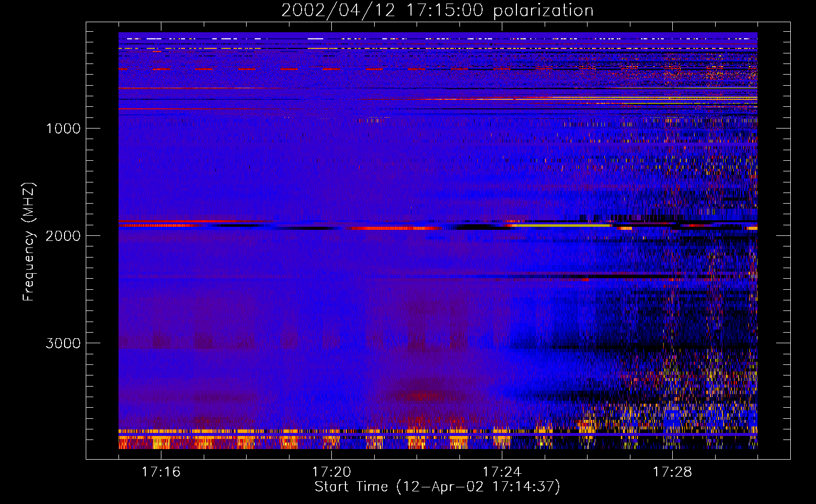816x504 pixels.
Task: Click the '17:16' time tick label
Action: pos(161,472)
